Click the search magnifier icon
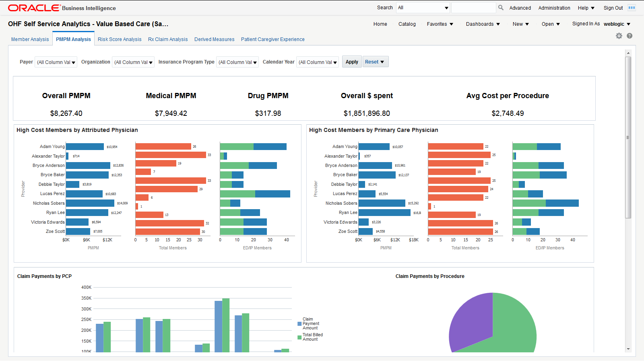The height and width of the screenshot is (362, 644). pos(500,7)
